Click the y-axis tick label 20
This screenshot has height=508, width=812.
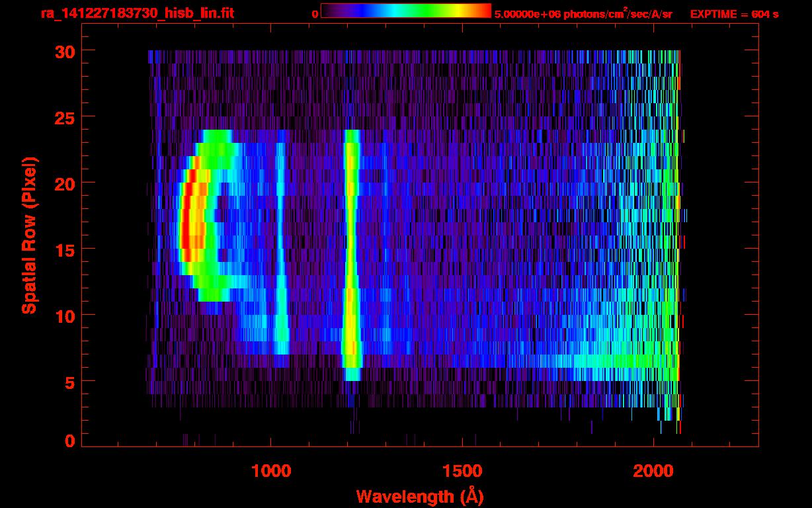point(63,183)
